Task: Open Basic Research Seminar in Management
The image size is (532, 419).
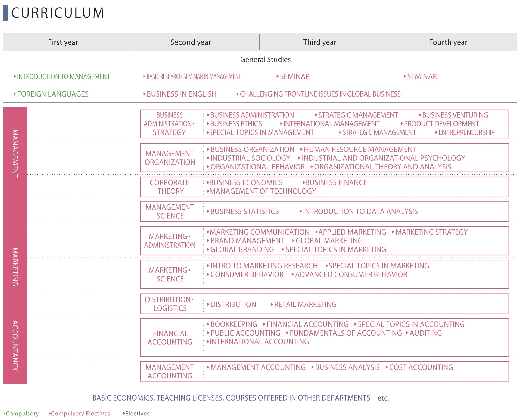Action: (194, 77)
